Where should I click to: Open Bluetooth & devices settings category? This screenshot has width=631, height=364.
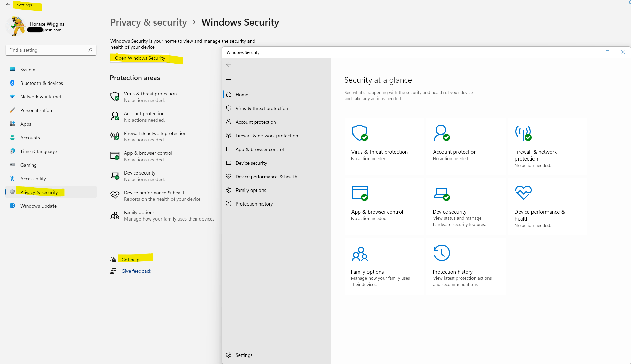[x=51, y=83]
